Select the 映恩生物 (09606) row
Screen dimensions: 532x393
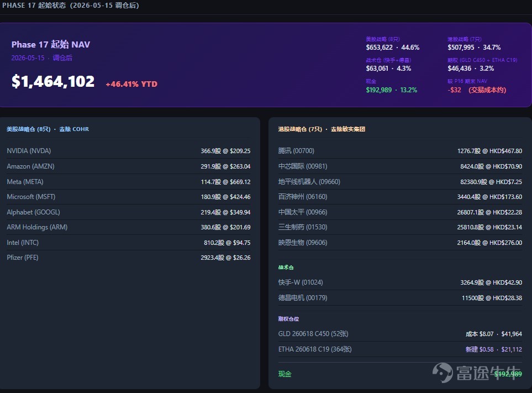pyautogui.click(x=400, y=243)
